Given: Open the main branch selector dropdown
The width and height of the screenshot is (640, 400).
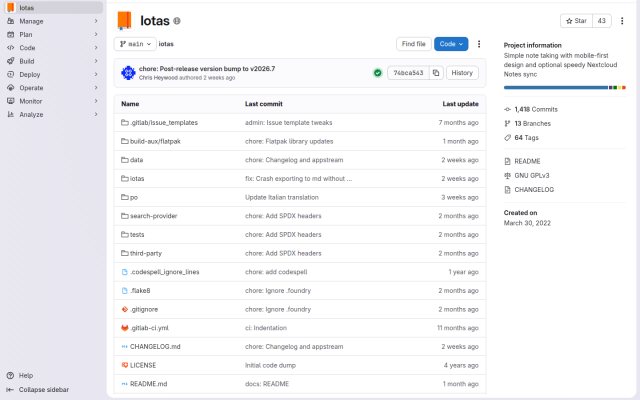Looking at the screenshot, I should click(x=135, y=44).
